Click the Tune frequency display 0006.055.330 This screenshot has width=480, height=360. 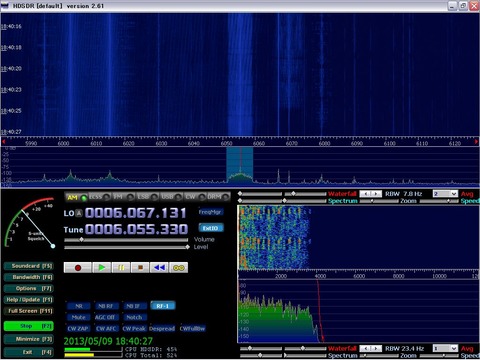tap(136, 229)
